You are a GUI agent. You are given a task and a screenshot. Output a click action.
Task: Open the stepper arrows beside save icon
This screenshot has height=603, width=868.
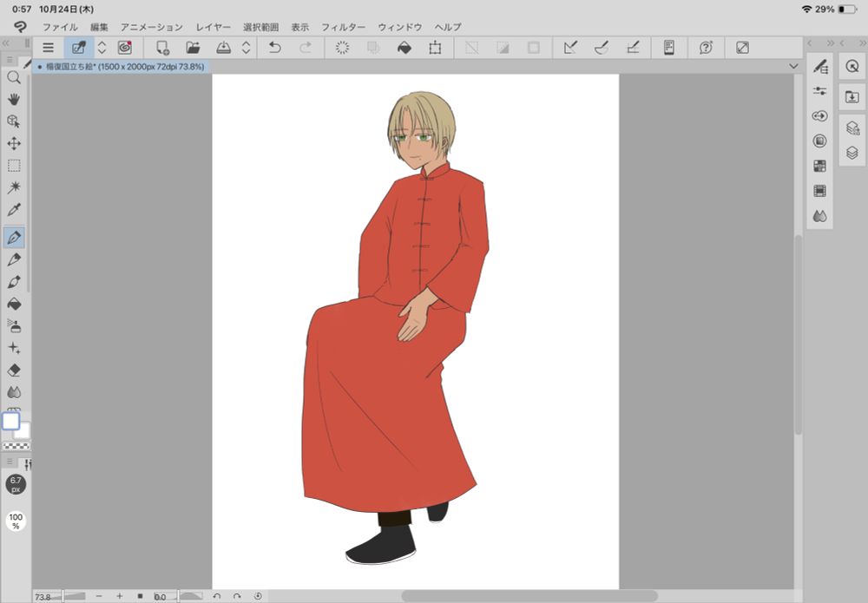(246, 48)
